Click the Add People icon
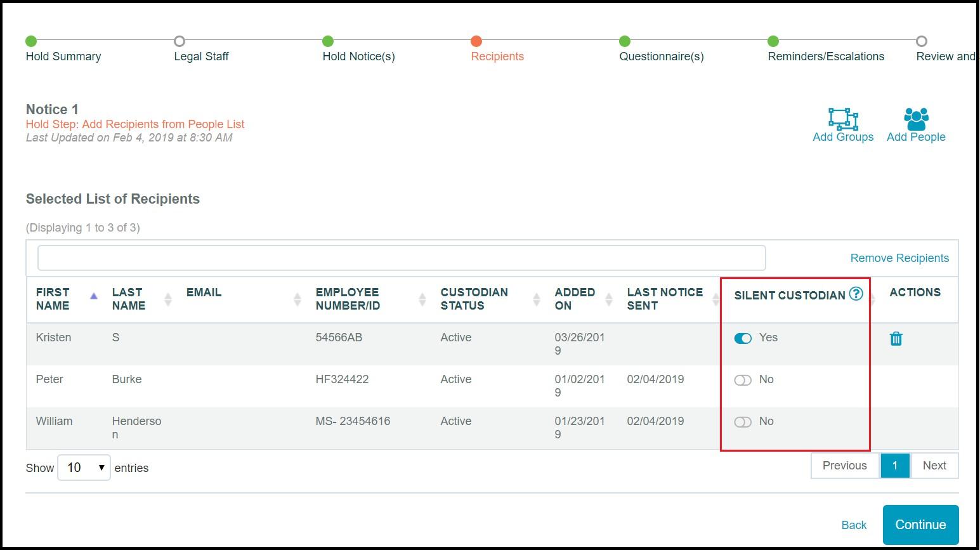 click(916, 119)
